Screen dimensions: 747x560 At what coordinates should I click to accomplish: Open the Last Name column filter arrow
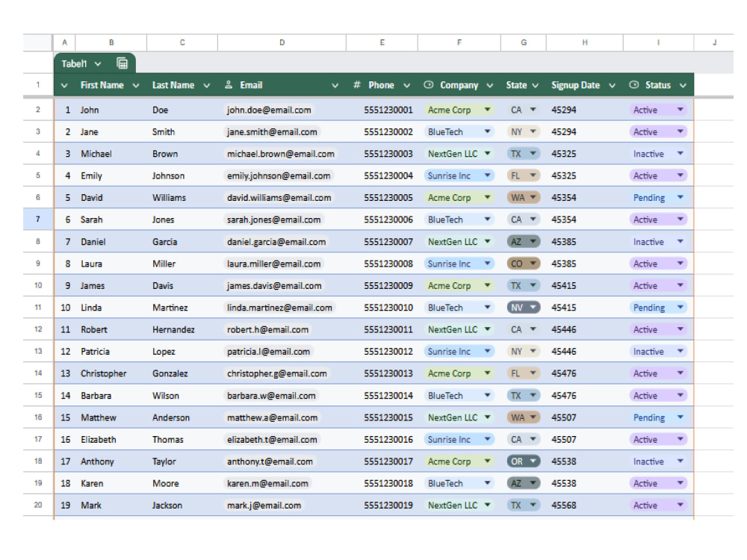pyautogui.click(x=207, y=86)
